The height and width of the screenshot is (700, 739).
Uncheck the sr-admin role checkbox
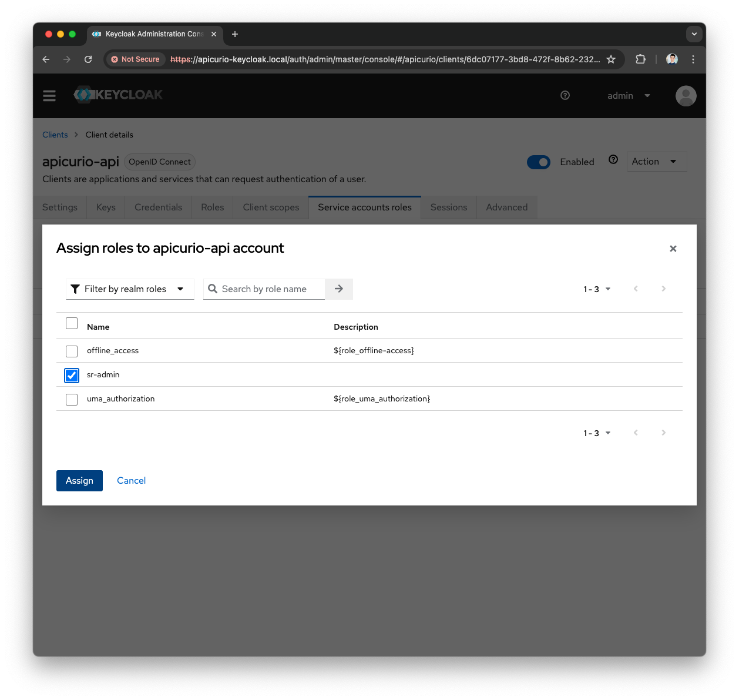pos(71,375)
